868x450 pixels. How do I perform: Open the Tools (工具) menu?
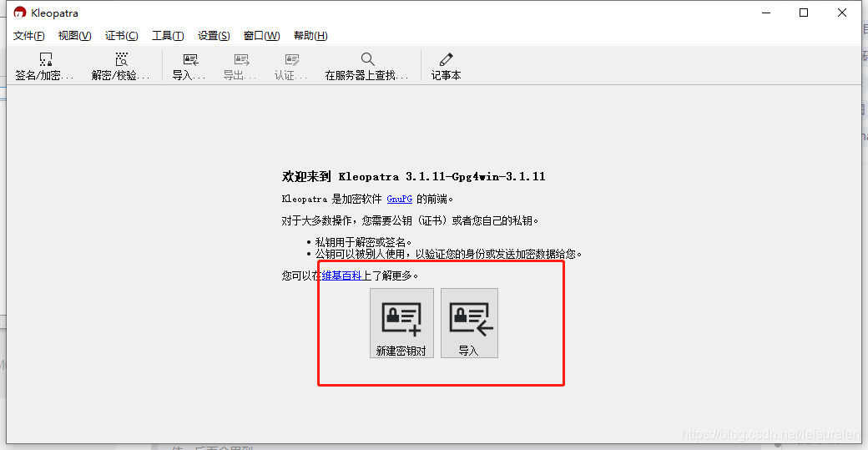pyautogui.click(x=168, y=35)
